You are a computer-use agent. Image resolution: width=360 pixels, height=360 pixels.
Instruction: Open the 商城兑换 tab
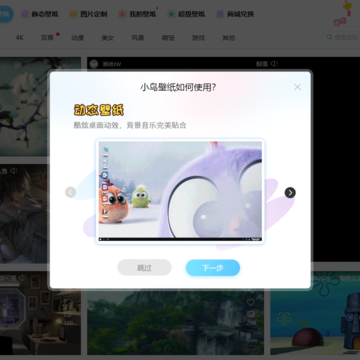point(235,14)
